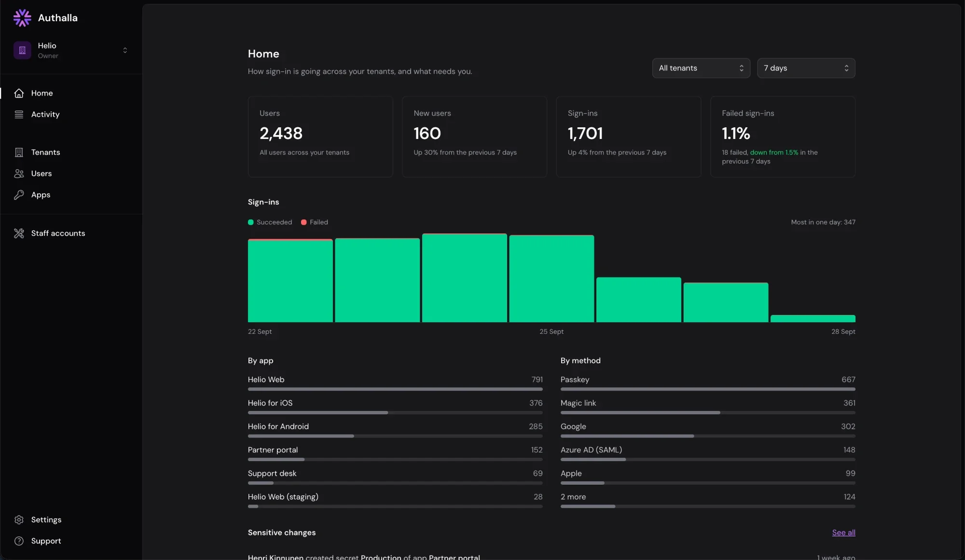Viewport: 965px width, 560px height.
Task: Open the All tenants dropdown
Action: [701, 68]
